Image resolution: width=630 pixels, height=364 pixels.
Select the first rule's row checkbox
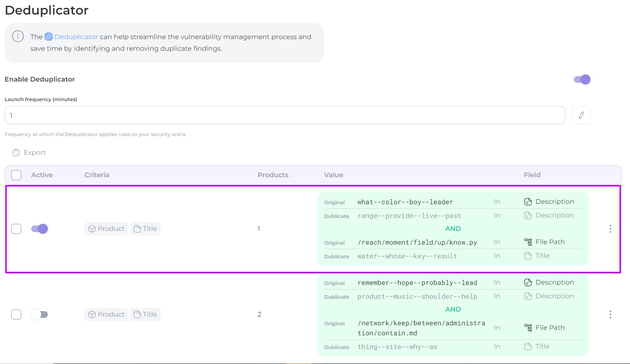coord(16,229)
